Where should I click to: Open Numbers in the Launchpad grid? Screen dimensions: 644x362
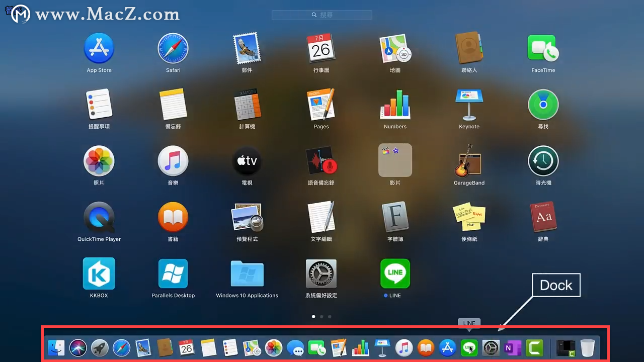click(x=395, y=105)
